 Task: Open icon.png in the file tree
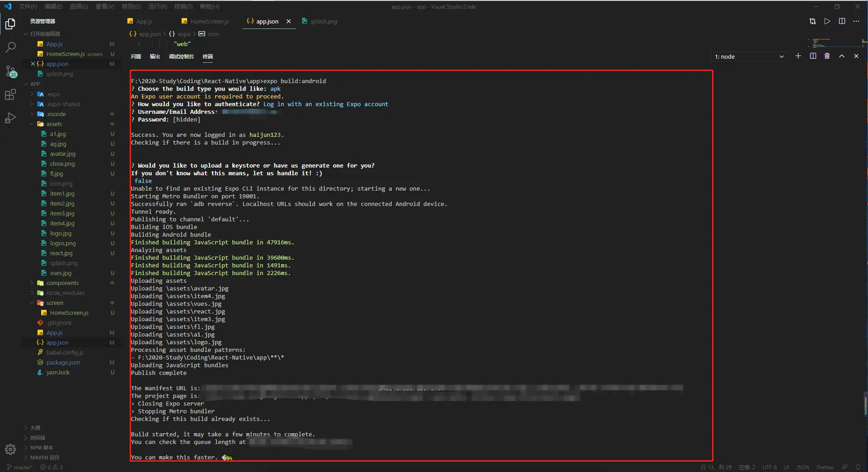point(61,183)
